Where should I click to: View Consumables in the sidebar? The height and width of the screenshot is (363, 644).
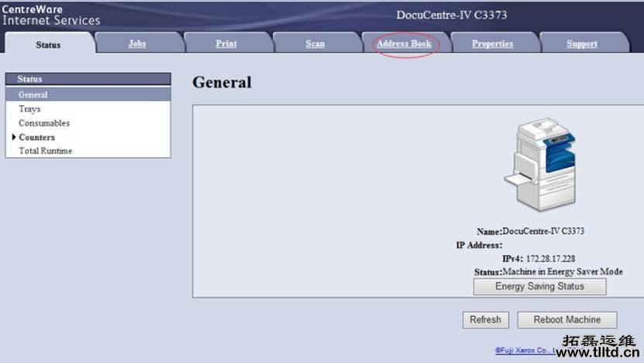(x=44, y=123)
